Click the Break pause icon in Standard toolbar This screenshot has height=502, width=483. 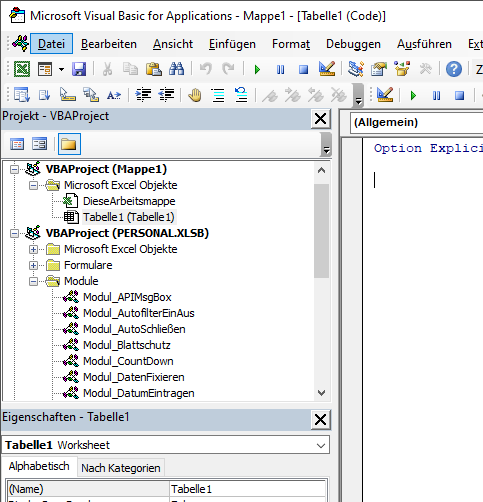coord(280,70)
